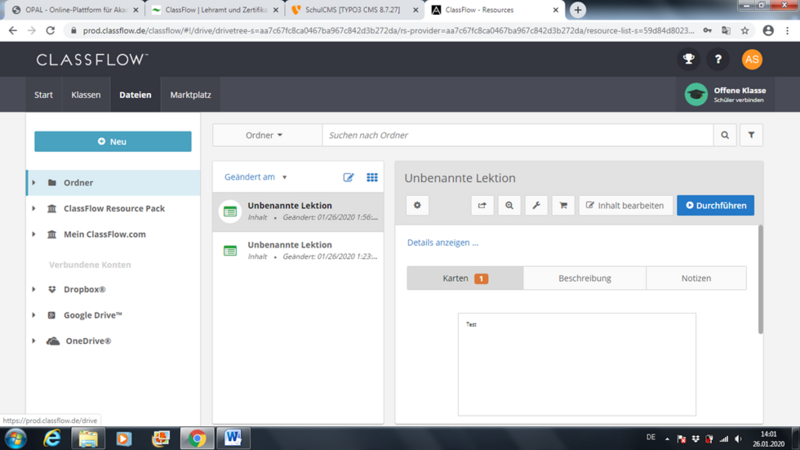The width and height of the screenshot is (800, 450).
Task: Click the trophy icon in header
Action: click(689, 60)
